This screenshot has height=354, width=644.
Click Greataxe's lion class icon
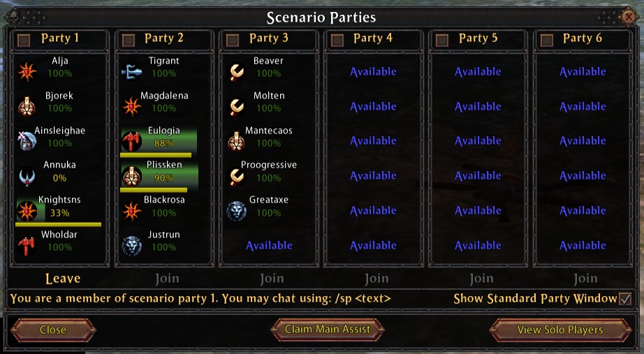237,210
